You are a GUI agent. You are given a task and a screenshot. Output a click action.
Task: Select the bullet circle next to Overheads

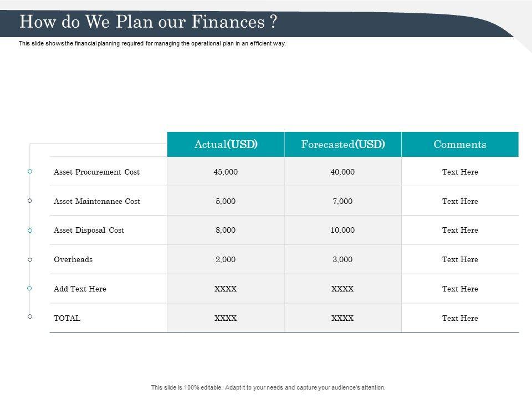click(30, 259)
